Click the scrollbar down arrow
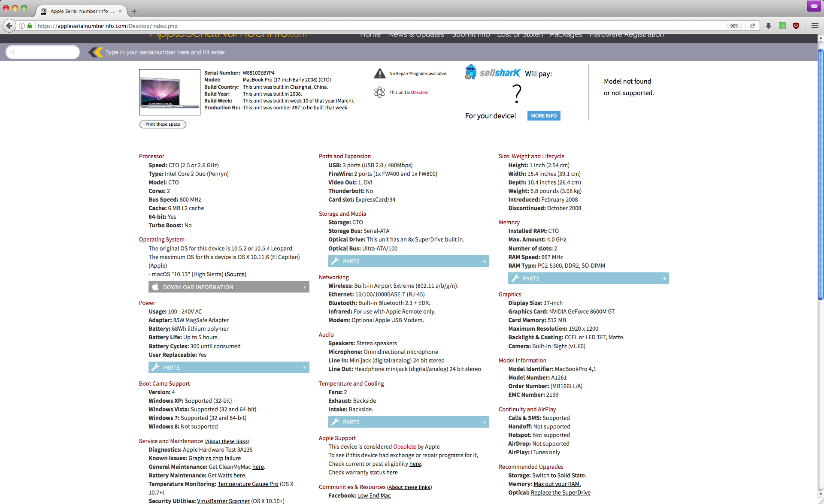Viewport: 824px width, 504px height. [821, 494]
